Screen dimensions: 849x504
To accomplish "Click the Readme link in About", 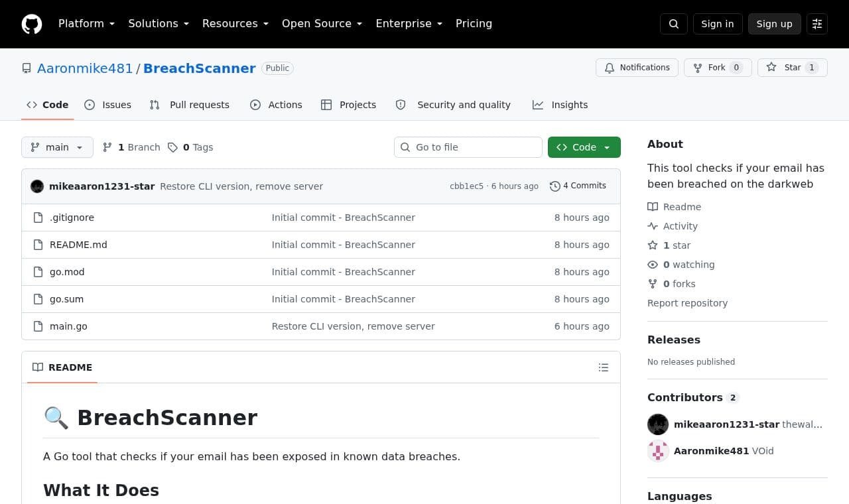I will pos(675,207).
